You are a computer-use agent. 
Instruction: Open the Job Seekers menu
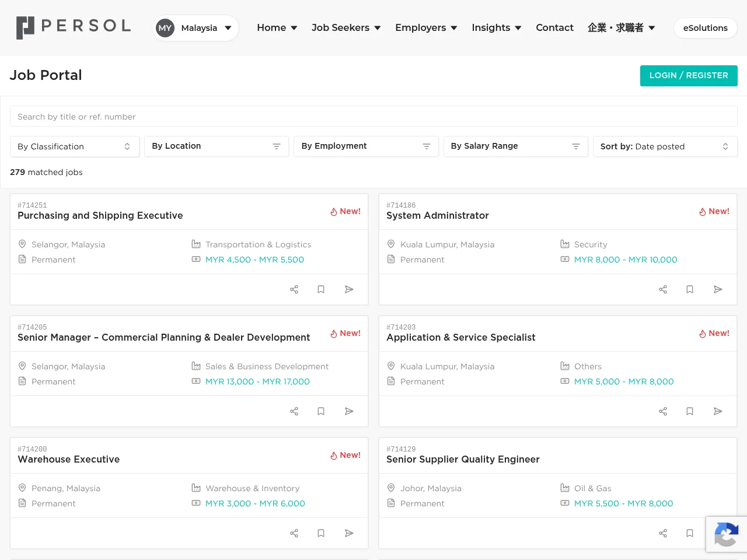click(346, 27)
